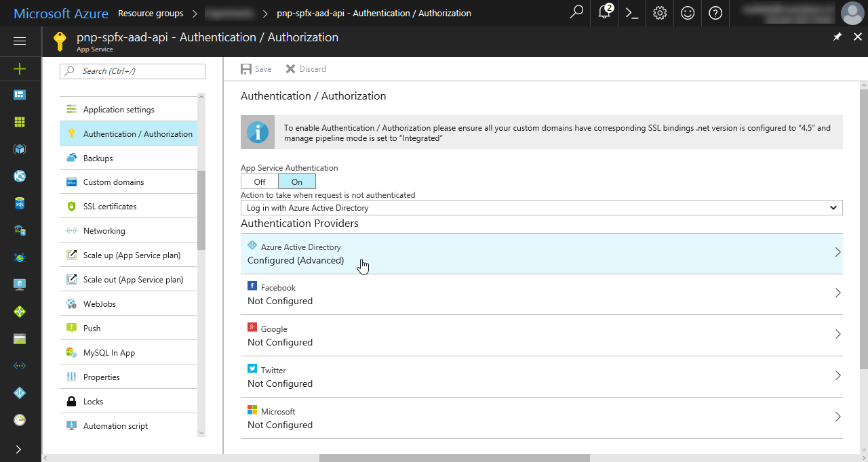
Task: Open Virtual machines monitor icon in sidebar
Action: [x=20, y=285]
